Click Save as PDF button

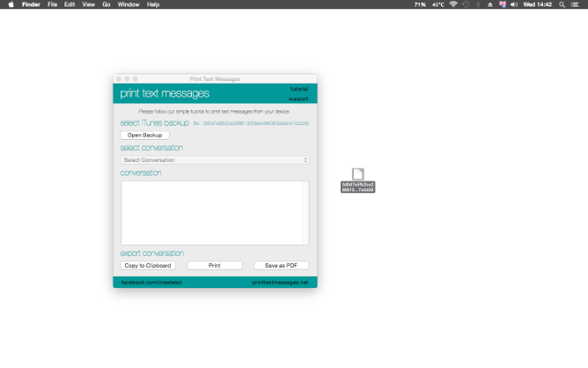281,265
